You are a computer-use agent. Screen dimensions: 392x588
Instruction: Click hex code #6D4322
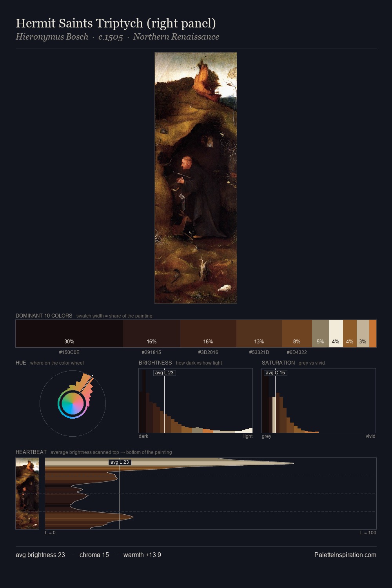coord(297,352)
